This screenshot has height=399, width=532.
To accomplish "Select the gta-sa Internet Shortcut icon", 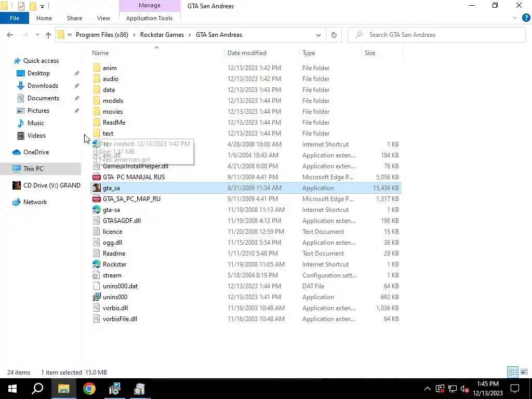I will 97,210.
